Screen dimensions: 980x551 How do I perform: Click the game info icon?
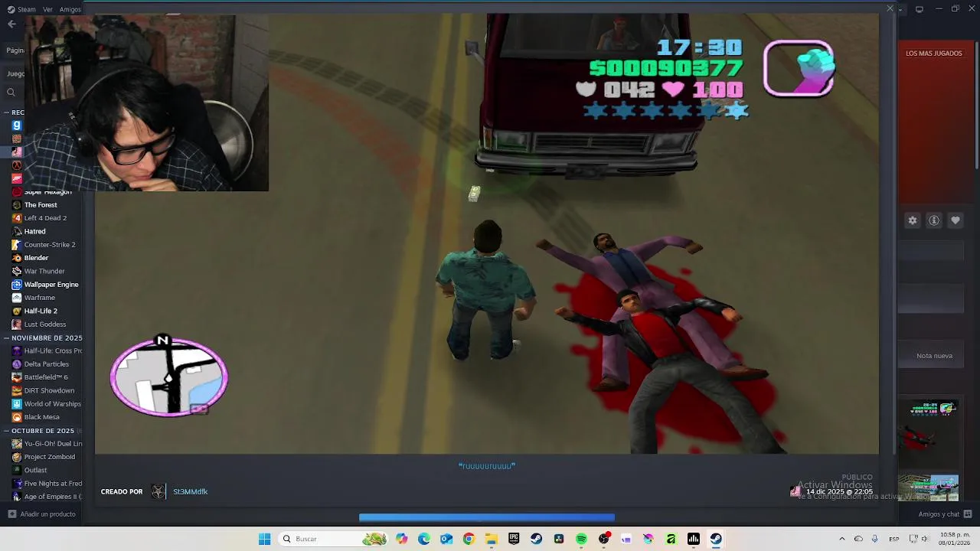(934, 220)
